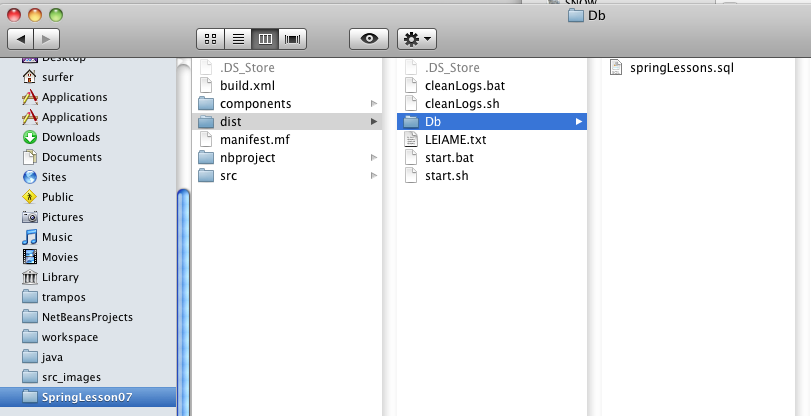Switch to list view
This screenshot has width=811, height=416.
pyautogui.click(x=238, y=39)
